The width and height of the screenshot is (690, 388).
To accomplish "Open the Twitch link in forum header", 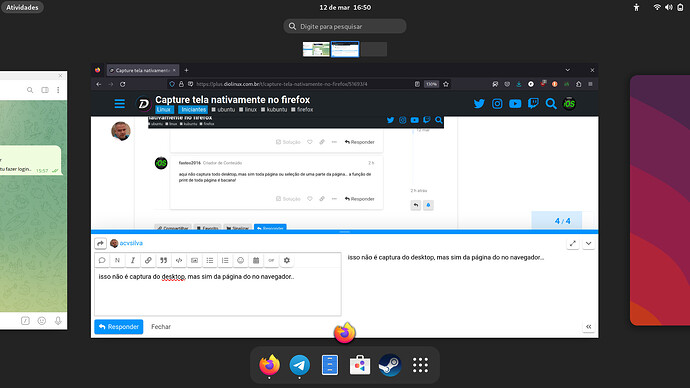I will [533, 104].
